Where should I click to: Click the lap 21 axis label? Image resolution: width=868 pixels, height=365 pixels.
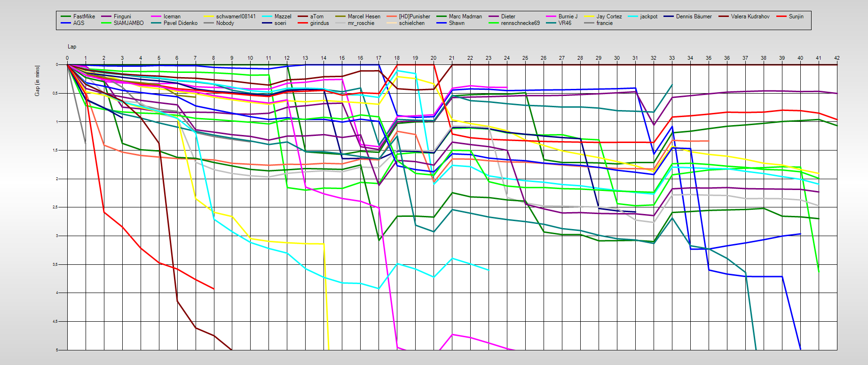(451, 58)
